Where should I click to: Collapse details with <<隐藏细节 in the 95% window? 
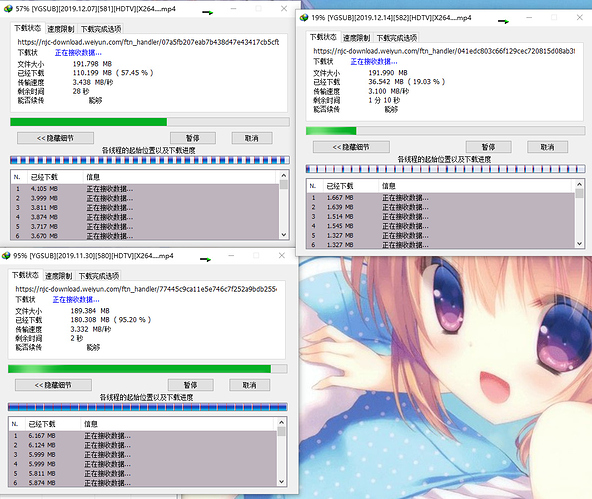click(53, 385)
